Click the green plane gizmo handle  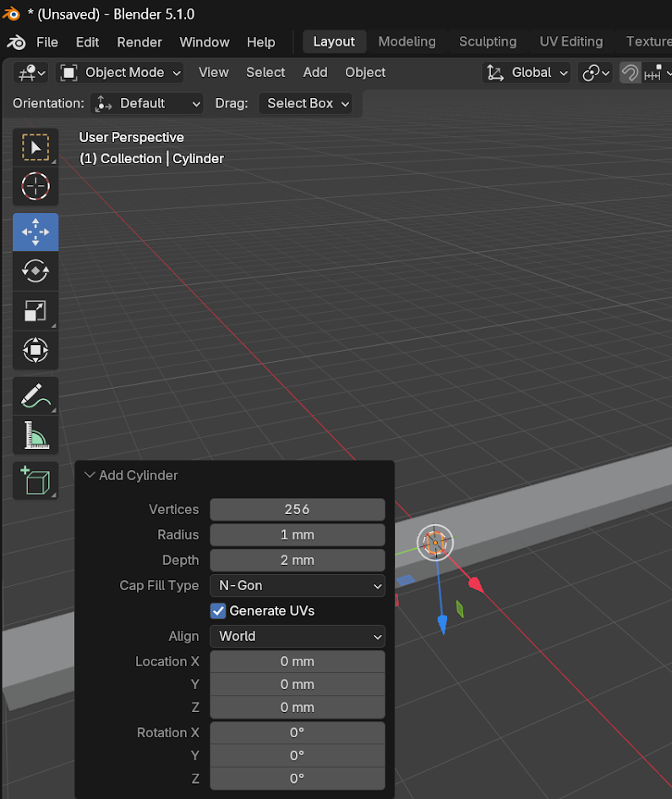(460, 609)
